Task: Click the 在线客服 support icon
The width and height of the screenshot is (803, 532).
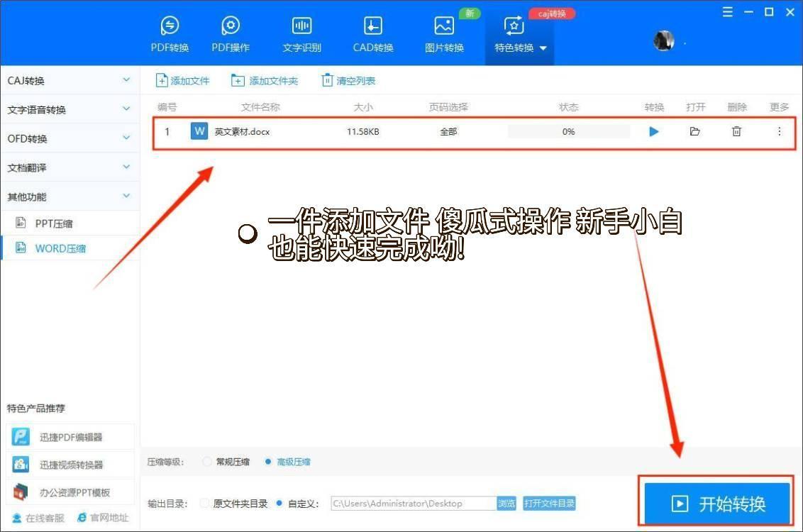Action: pos(17,519)
